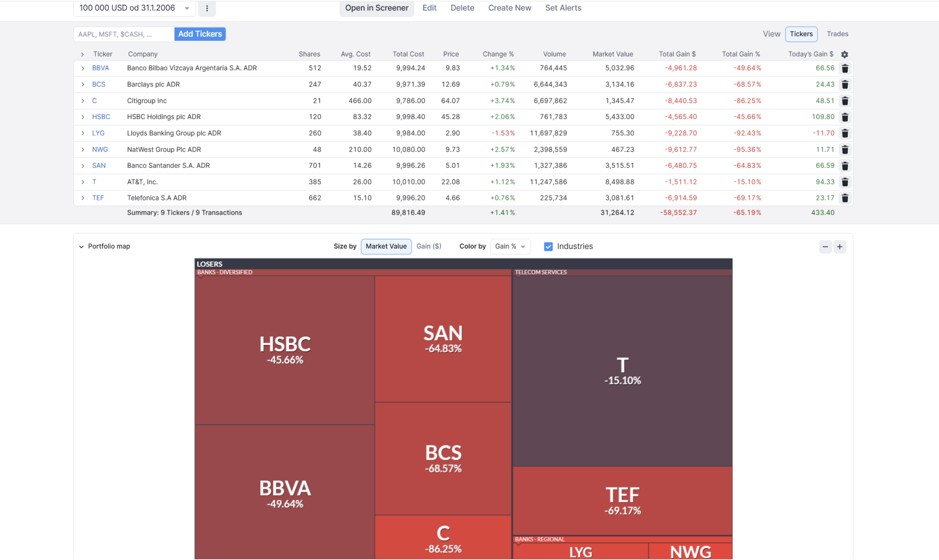Click the Add Tickers button

pos(200,34)
